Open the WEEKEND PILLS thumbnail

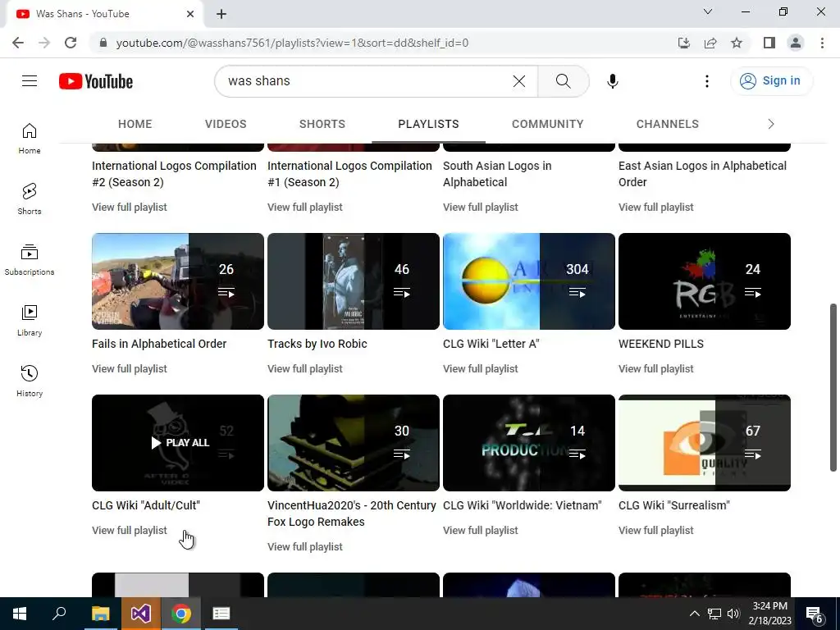[x=705, y=281]
